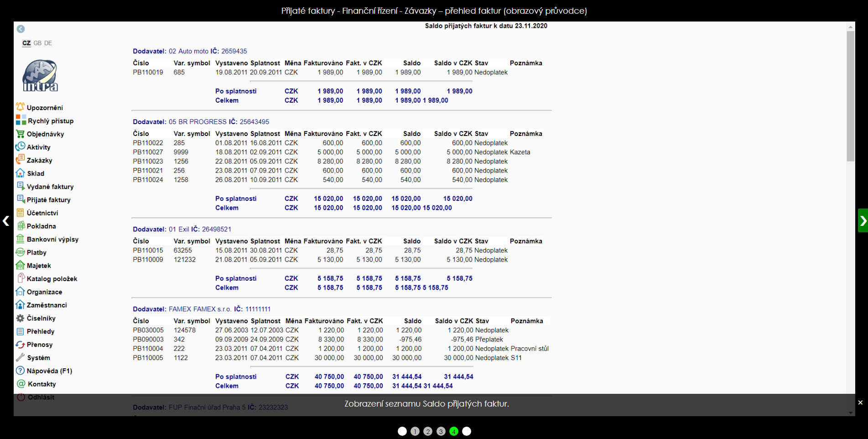Open the Sklad warehouse icon
Screen dimensions: 868x439
coord(20,173)
